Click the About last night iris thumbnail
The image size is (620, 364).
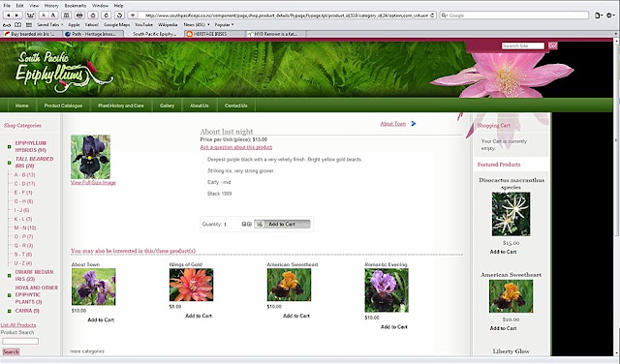point(90,157)
